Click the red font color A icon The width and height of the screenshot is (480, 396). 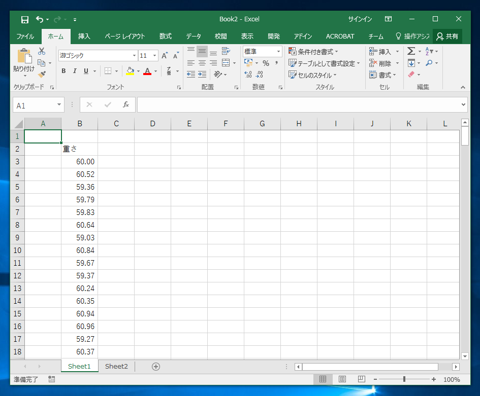147,71
